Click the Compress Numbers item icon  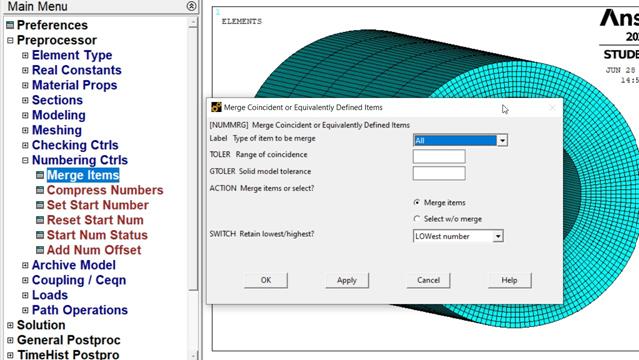pyautogui.click(x=40, y=190)
